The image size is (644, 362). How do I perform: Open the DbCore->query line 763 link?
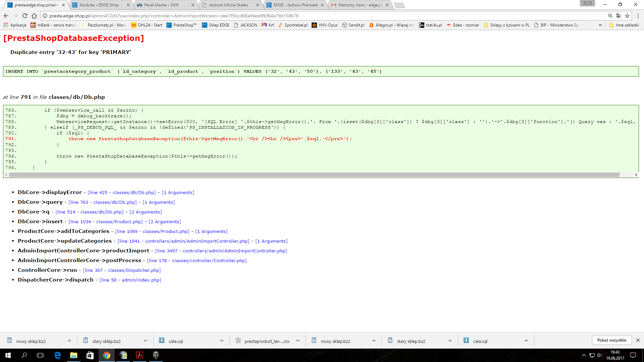(x=103, y=202)
